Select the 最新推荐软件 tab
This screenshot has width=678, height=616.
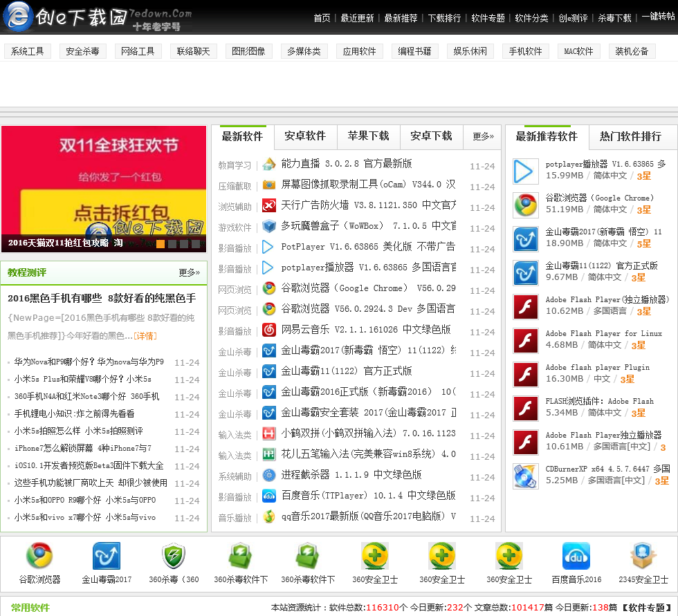(x=547, y=136)
